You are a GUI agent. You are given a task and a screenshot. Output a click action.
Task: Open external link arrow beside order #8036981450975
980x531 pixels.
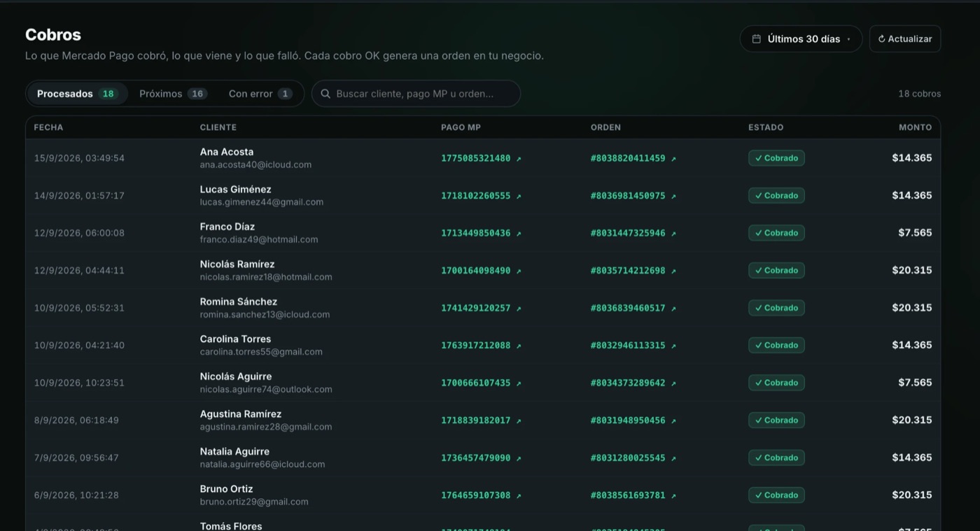673,197
